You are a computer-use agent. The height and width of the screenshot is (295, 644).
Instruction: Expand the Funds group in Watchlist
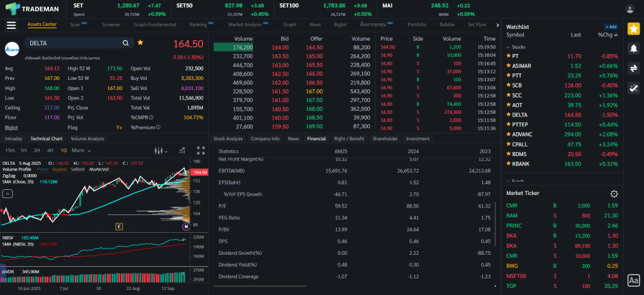508,181
